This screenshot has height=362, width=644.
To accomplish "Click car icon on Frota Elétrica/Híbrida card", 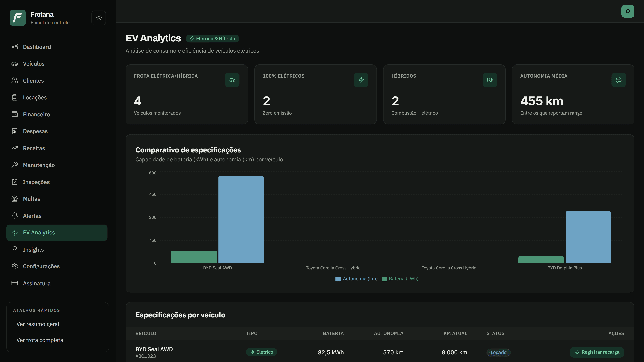I will pos(232,80).
